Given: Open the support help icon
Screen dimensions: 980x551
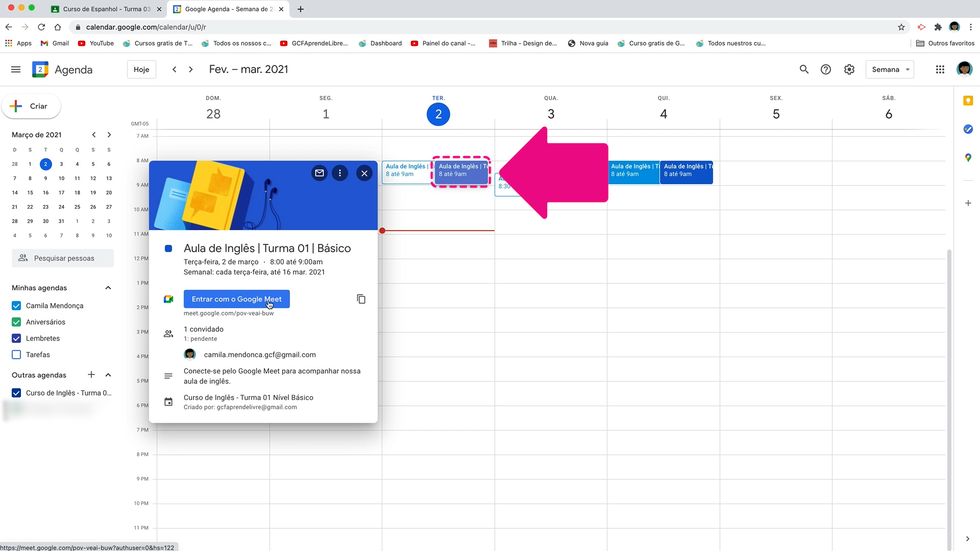Looking at the screenshot, I should tap(826, 69).
